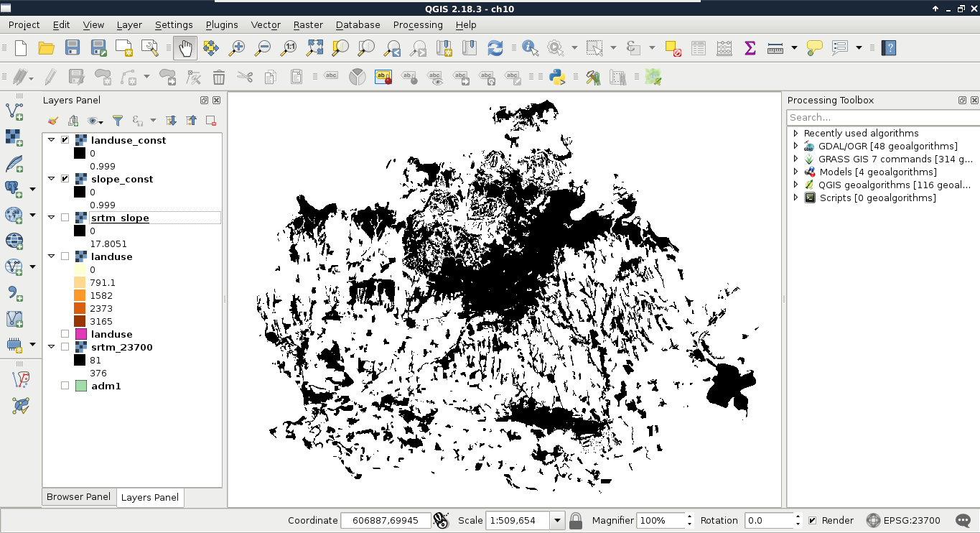
Task: Collapse the srtm_23700 layer legend
Action: tap(51, 347)
